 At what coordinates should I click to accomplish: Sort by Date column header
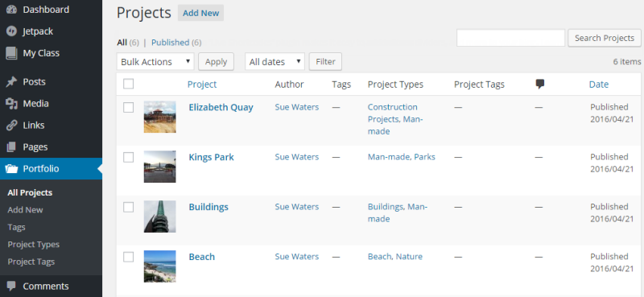[599, 85]
